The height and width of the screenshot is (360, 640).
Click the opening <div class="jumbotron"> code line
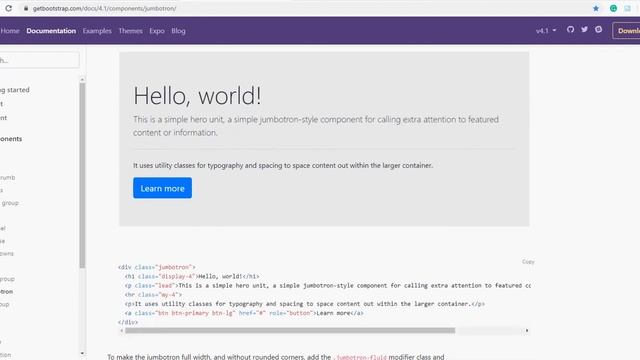pos(157,267)
